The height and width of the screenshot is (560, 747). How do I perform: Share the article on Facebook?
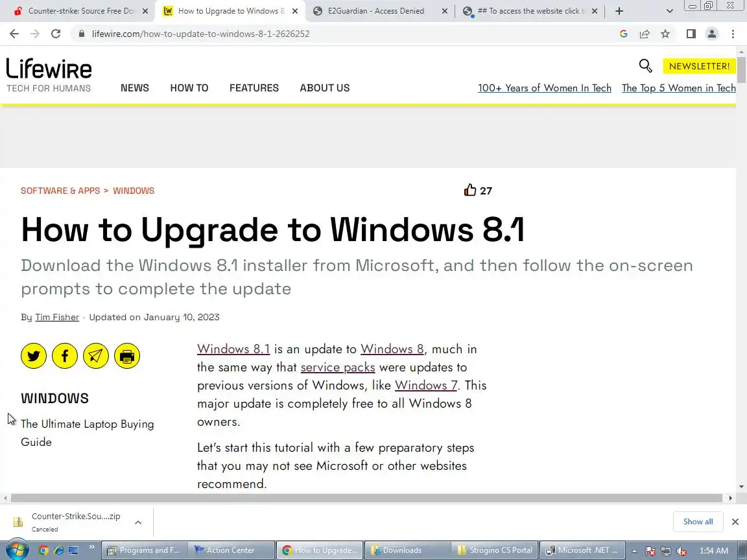[65, 356]
